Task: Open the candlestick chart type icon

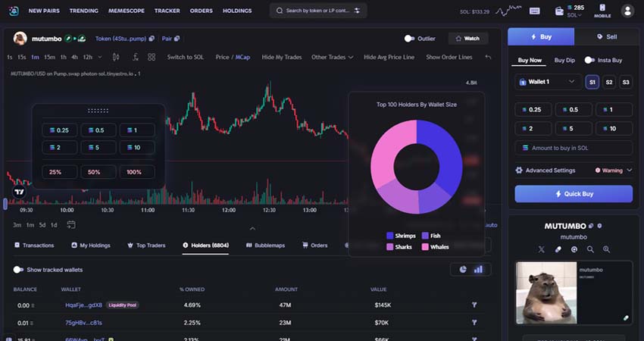Action: [x=116, y=57]
